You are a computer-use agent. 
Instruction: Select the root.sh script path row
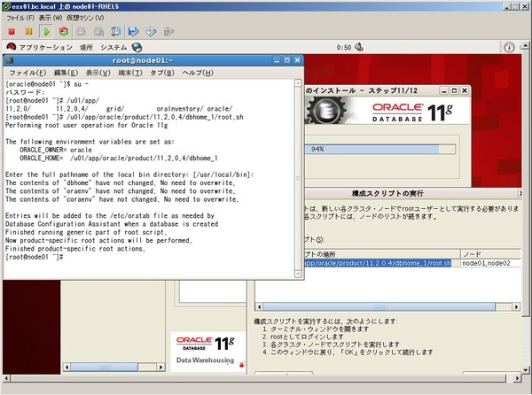[378, 263]
